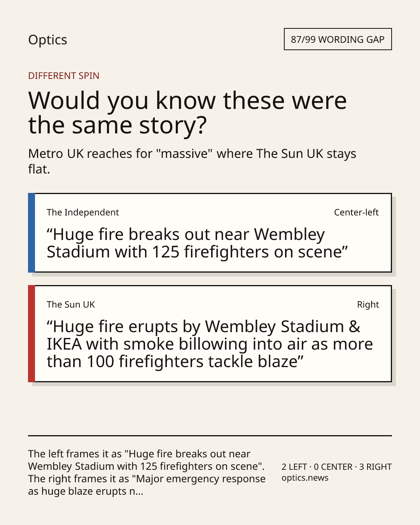Click the Optics logo text

pos(47,40)
